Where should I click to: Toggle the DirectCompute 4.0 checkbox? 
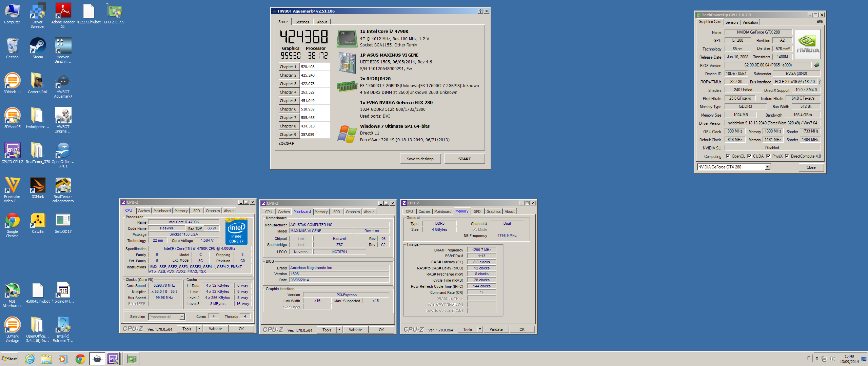tap(787, 156)
